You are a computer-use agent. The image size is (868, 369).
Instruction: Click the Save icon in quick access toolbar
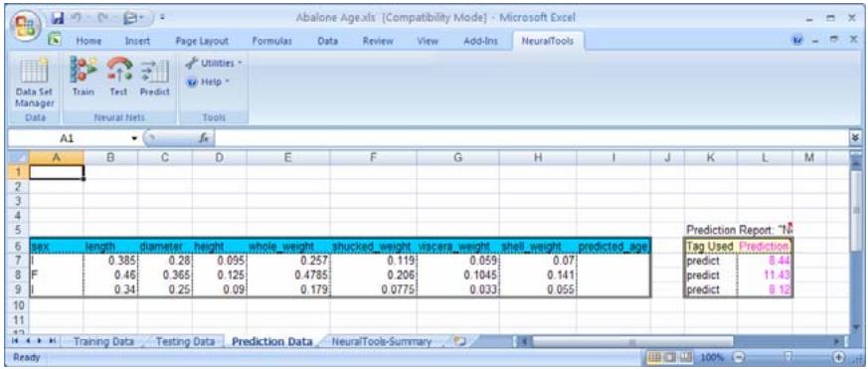(58, 18)
